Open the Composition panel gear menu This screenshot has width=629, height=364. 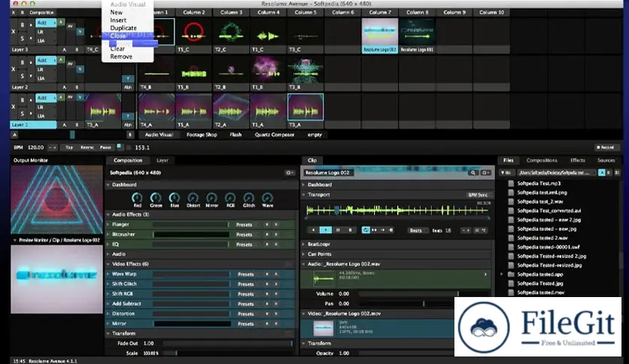pos(289,173)
